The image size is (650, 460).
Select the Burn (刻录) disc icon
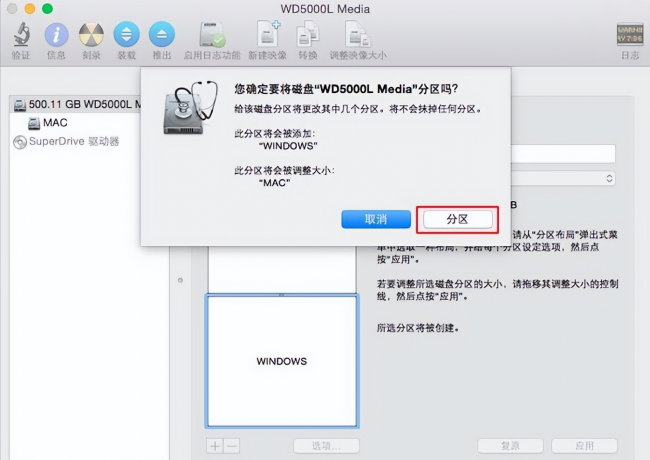(91, 34)
